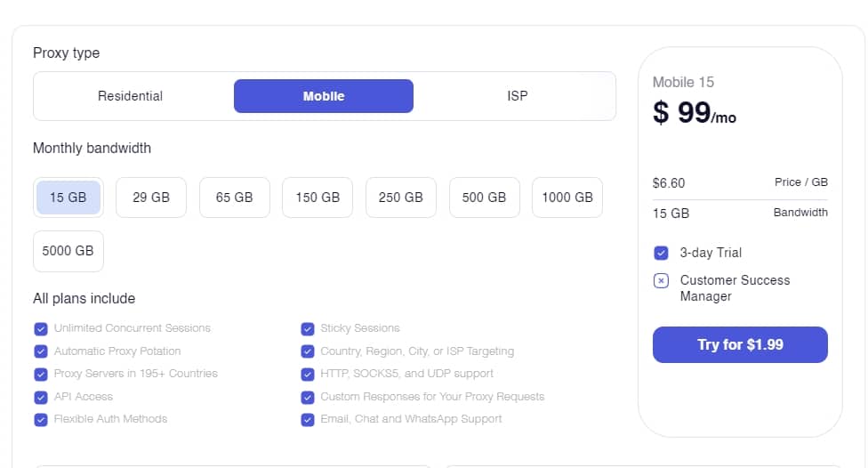Choose the 15 GB bandwidth option
Viewport: 868px width, 468px height.
coord(68,198)
